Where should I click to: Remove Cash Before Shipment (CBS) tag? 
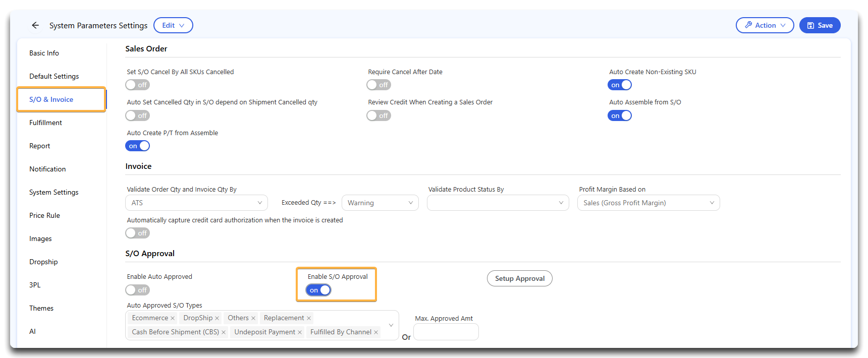pos(224,332)
